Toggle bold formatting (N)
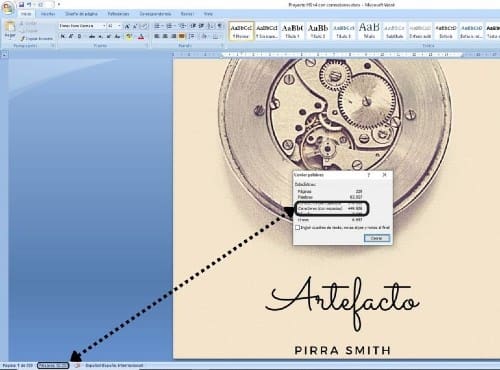 (63, 36)
